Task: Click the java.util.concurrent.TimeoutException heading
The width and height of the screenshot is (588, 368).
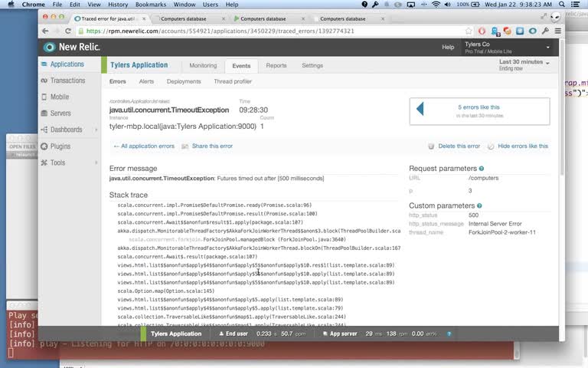Action: pyautogui.click(x=169, y=110)
